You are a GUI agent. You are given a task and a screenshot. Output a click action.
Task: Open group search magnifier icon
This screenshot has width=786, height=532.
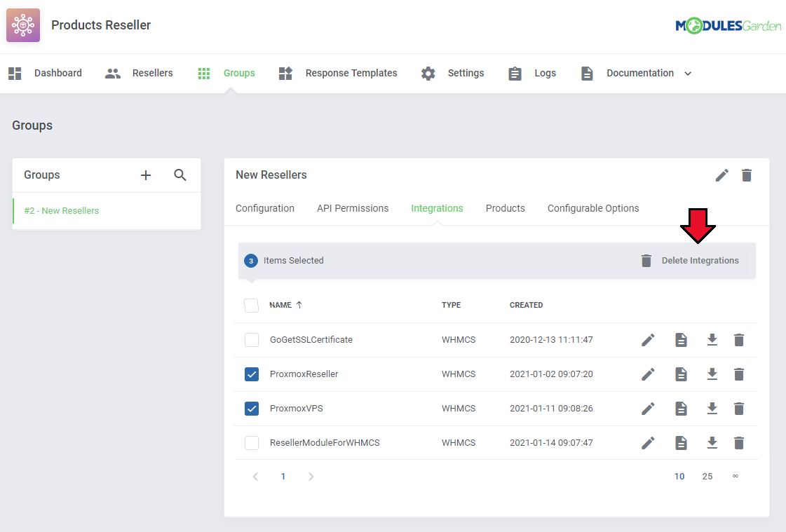[x=180, y=175]
